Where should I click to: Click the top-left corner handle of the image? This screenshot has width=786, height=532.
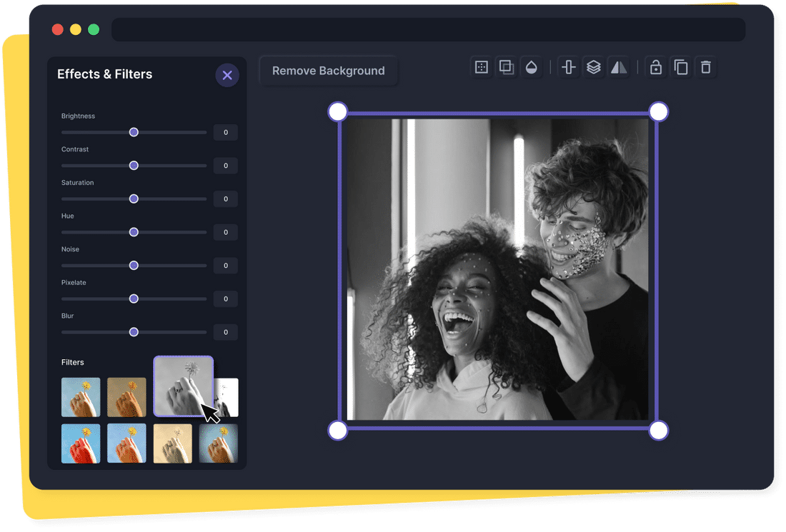tap(337, 111)
